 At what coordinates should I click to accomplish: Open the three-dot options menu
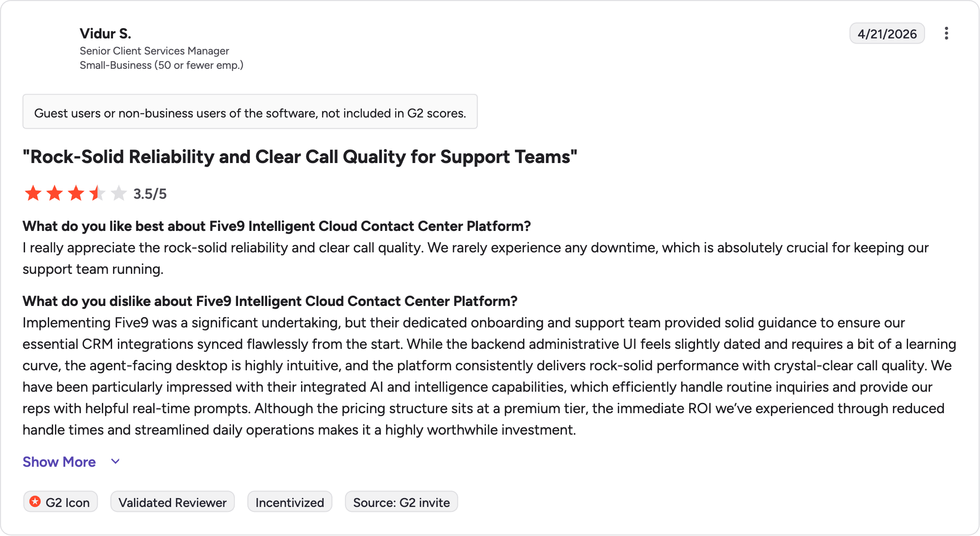946,33
